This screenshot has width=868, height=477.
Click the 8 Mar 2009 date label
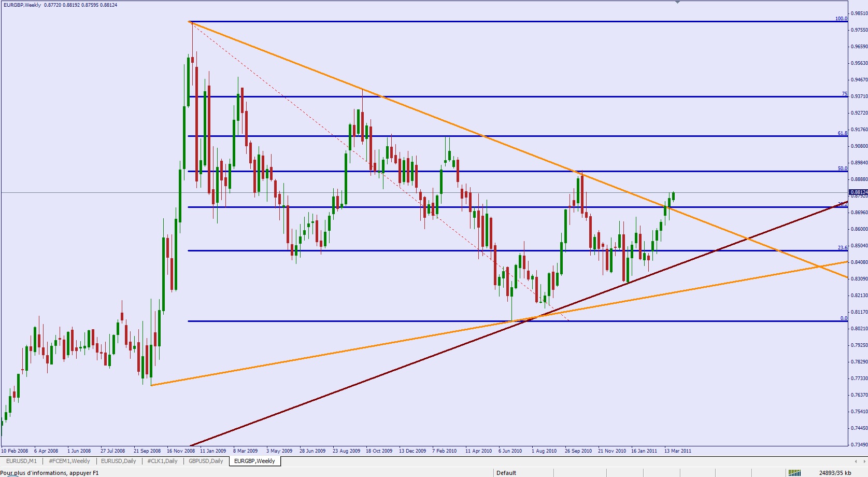pos(245,451)
